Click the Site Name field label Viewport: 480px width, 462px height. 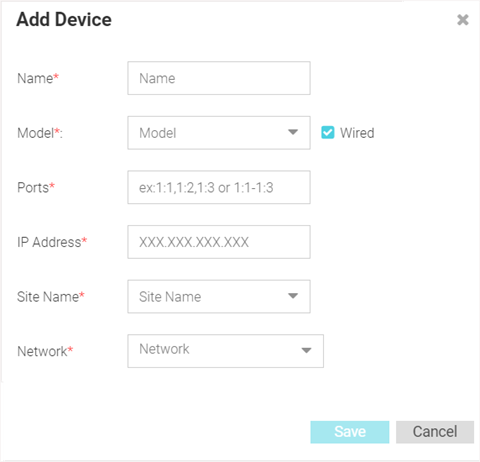[51, 297]
